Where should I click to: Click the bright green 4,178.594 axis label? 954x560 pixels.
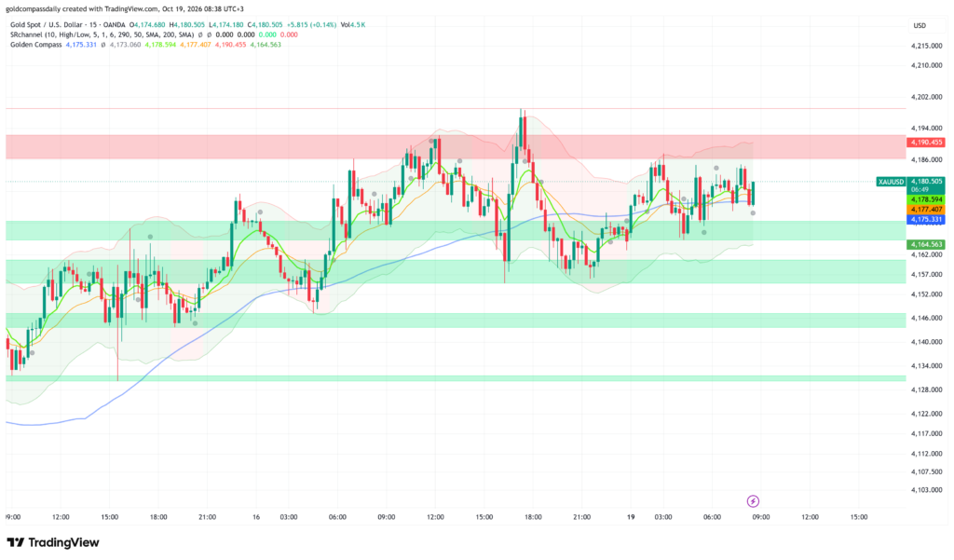[926, 199]
